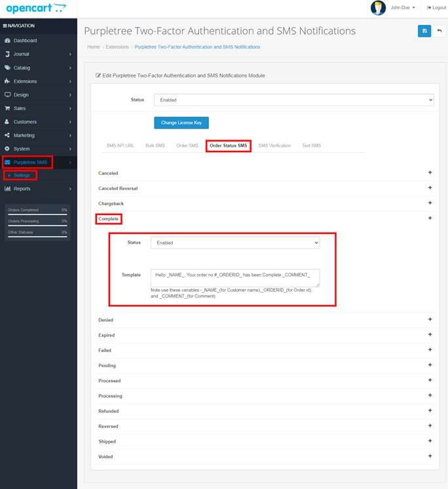448x489 pixels.
Task: Expand the Pending plus icon
Action: coord(430,365)
